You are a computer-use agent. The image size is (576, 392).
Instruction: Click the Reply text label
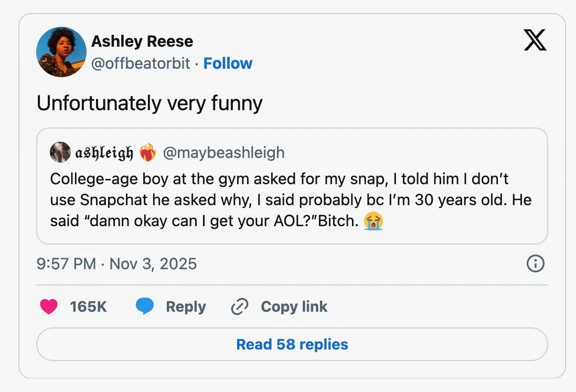pos(186,306)
